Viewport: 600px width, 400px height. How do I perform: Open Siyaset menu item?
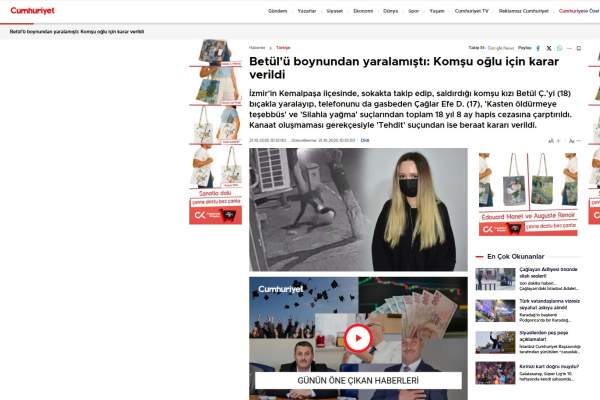334,11
